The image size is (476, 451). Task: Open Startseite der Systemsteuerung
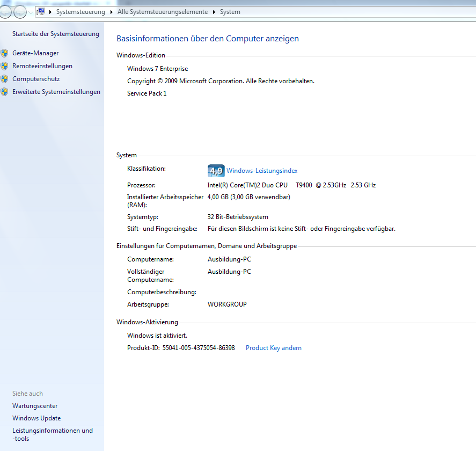pyautogui.click(x=56, y=34)
